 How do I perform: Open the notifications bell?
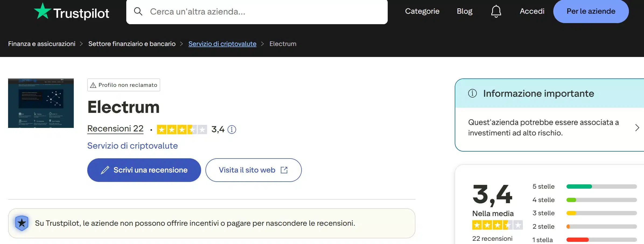[x=496, y=11]
